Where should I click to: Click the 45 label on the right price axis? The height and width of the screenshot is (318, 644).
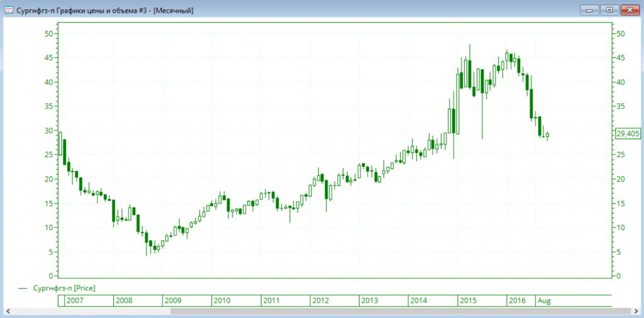click(x=620, y=58)
